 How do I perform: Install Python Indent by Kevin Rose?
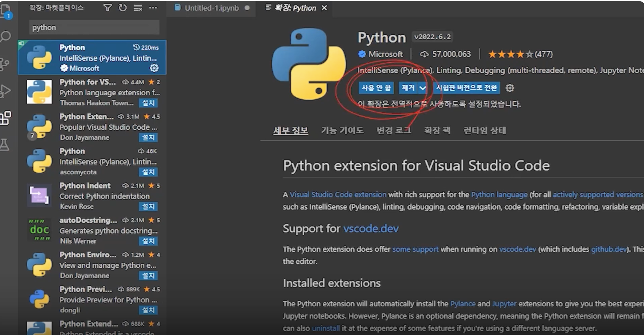pos(148,207)
